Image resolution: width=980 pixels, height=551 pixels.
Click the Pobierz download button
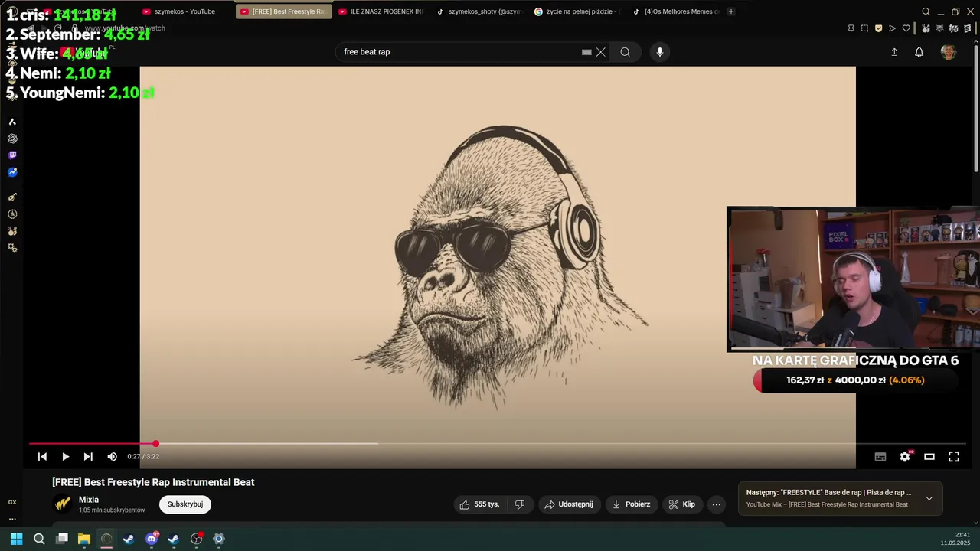click(632, 504)
